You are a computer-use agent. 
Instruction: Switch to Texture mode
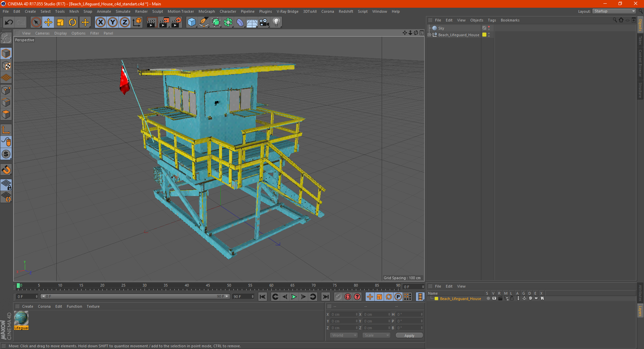(6, 66)
